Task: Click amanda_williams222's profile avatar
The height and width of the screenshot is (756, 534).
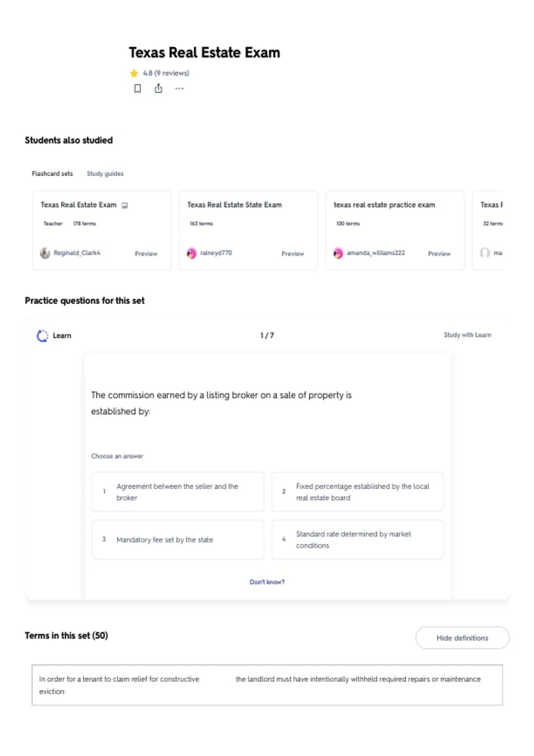Action: (338, 253)
